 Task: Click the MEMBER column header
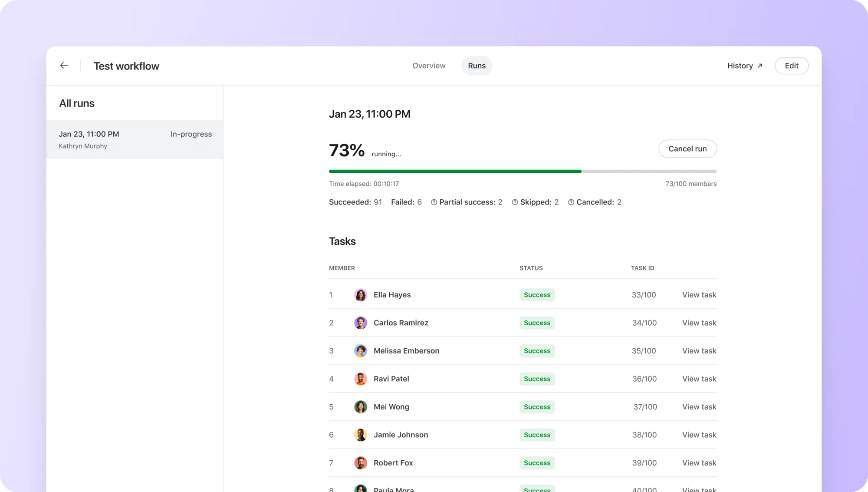tap(342, 268)
